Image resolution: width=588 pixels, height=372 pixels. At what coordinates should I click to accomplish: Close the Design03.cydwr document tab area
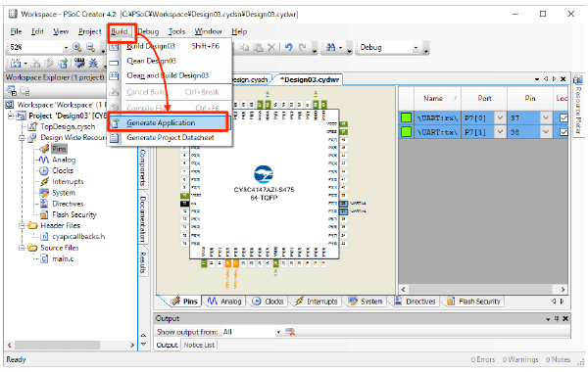(563, 79)
